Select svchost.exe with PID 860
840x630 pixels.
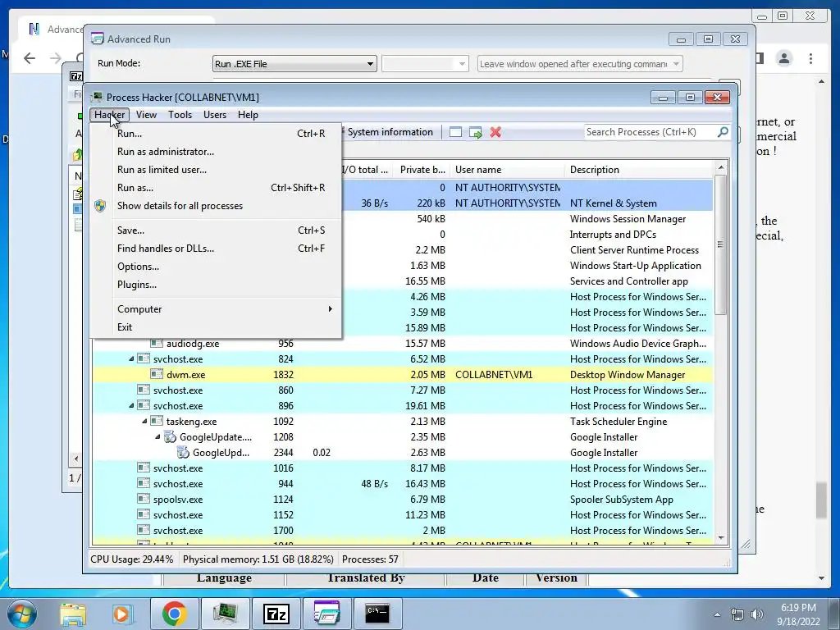pos(403,390)
